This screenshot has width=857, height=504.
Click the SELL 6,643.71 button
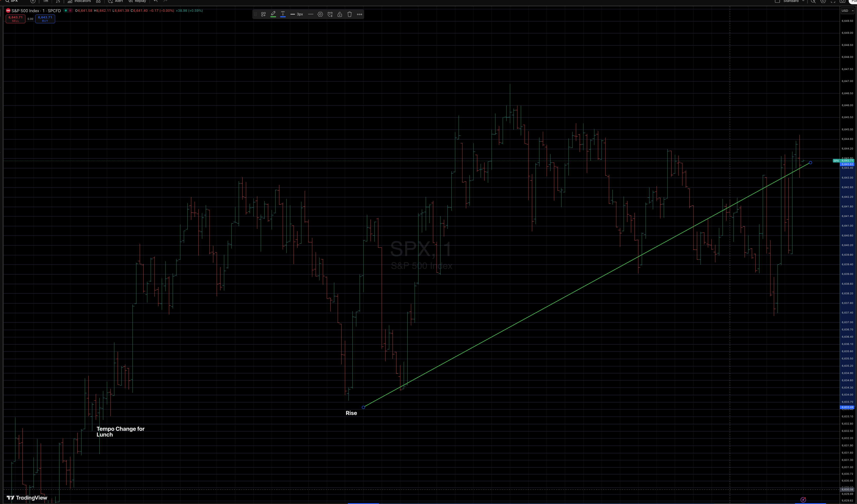point(16,19)
